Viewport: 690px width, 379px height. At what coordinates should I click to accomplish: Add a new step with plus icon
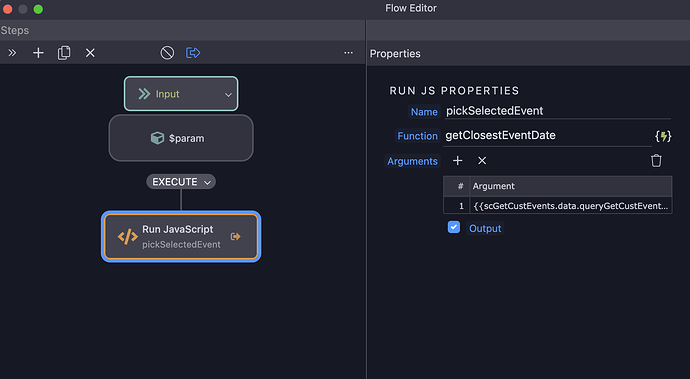(x=38, y=53)
